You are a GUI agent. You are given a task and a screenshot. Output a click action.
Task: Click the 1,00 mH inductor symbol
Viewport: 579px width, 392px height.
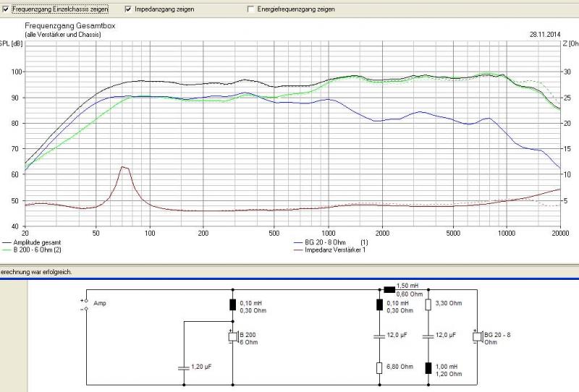(x=427, y=367)
